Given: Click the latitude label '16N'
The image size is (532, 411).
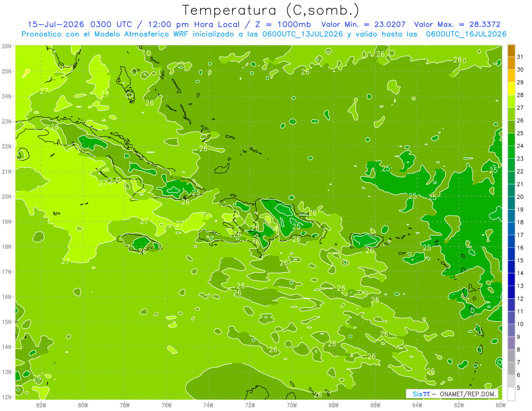Looking at the screenshot, I should point(7,297).
